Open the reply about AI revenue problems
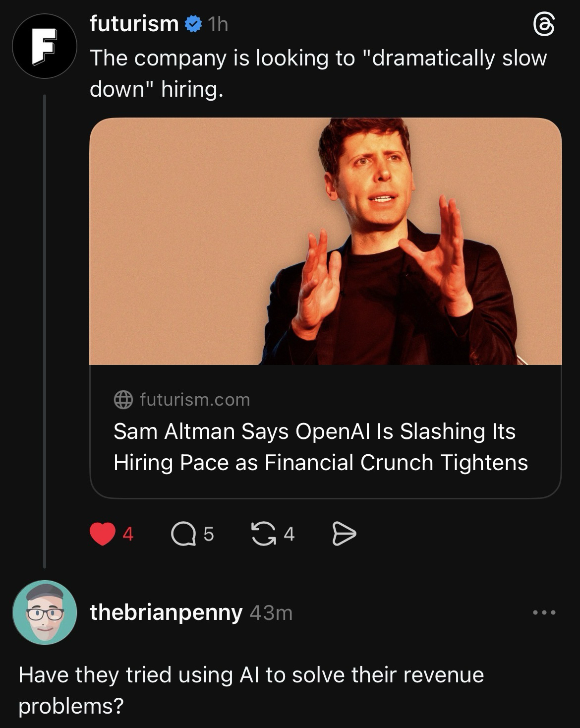The height and width of the screenshot is (728, 580). pos(251,690)
